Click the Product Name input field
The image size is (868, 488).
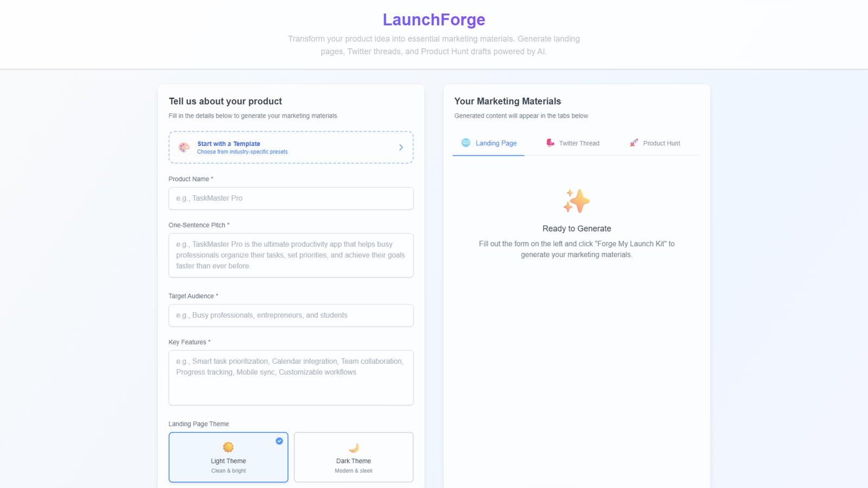click(291, 198)
